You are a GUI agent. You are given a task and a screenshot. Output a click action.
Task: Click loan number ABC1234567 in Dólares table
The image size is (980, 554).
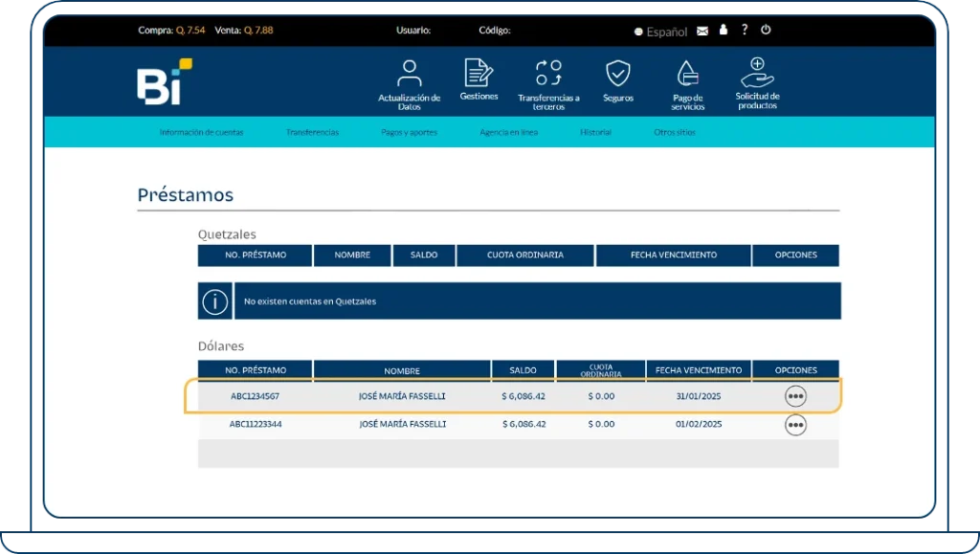255,396
